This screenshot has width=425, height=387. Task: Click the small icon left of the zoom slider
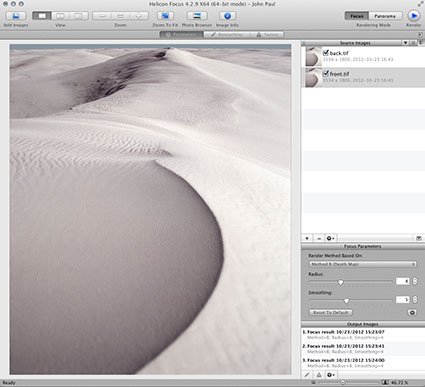click(313, 382)
